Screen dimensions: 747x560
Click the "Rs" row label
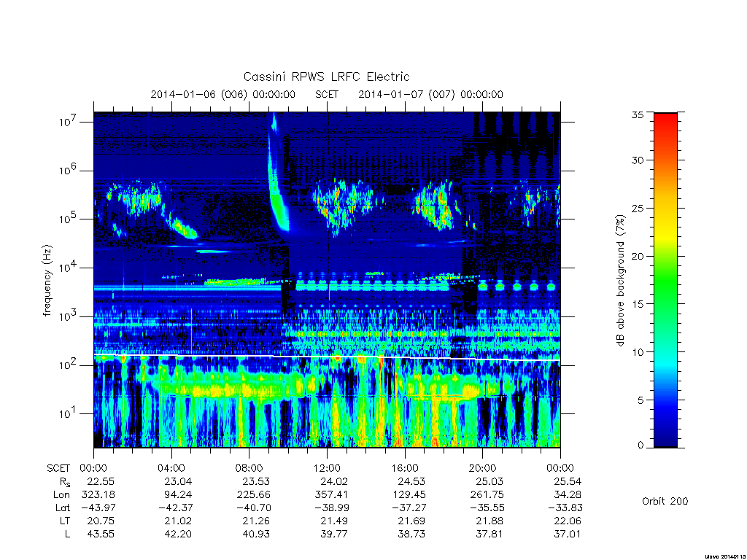point(65,482)
